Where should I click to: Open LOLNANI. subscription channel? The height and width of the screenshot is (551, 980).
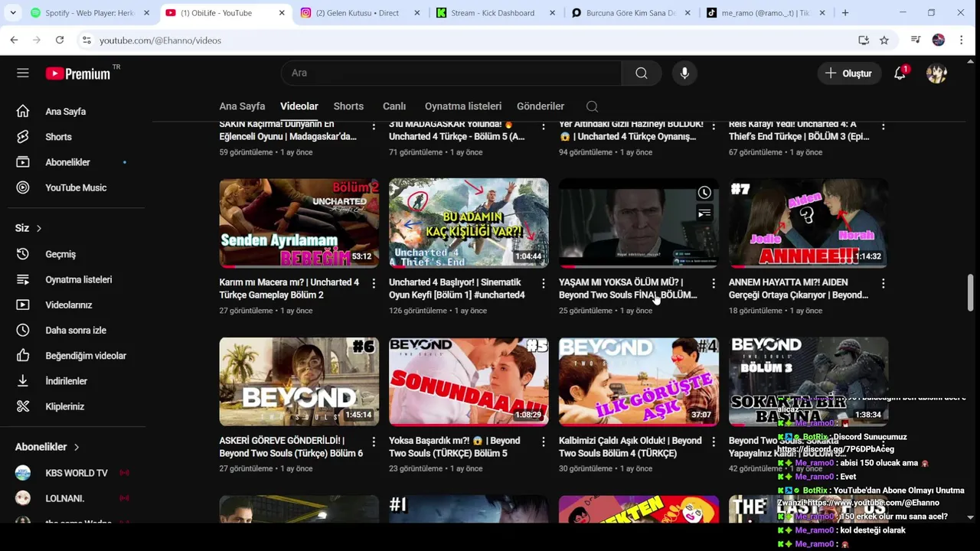point(73,498)
